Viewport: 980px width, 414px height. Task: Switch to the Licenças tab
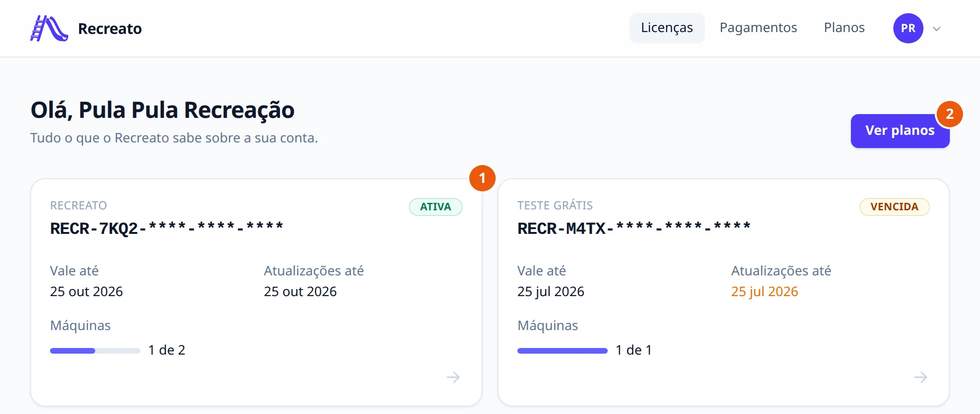click(667, 28)
